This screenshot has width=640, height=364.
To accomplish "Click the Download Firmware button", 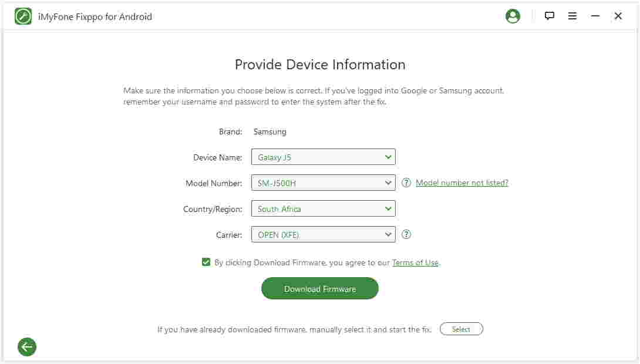I will point(320,289).
